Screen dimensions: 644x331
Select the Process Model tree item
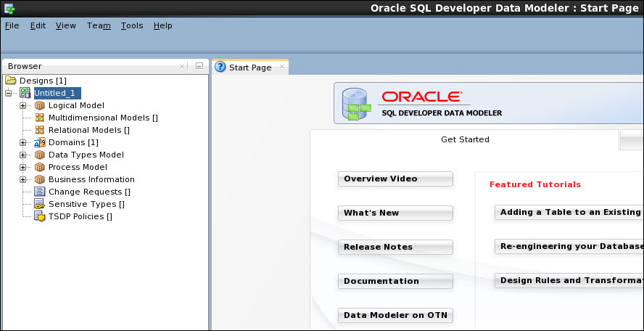tap(78, 167)
